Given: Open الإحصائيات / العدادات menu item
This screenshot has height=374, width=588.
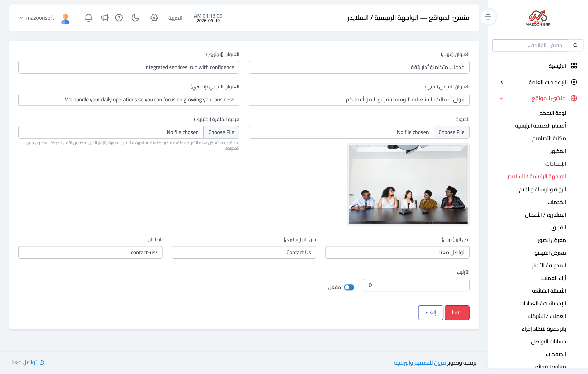Looking at the screenshot, I should point(543,304).
